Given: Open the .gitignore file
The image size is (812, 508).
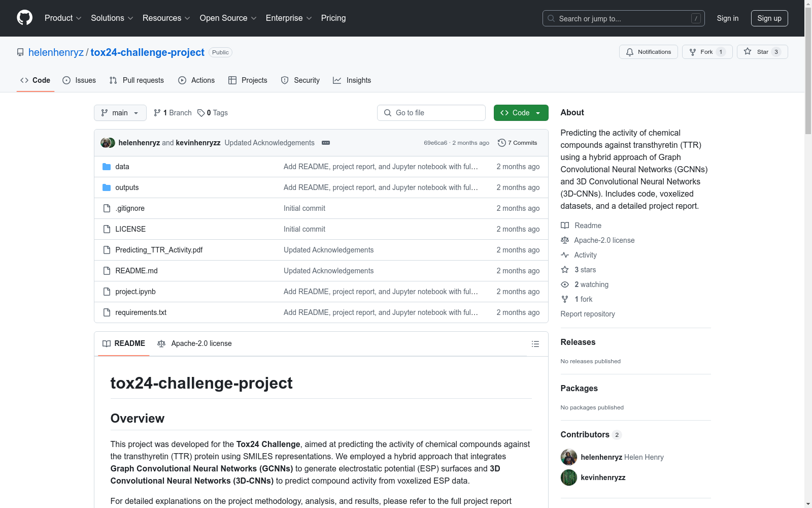Looking at the screenshot, I should point(130,208).
